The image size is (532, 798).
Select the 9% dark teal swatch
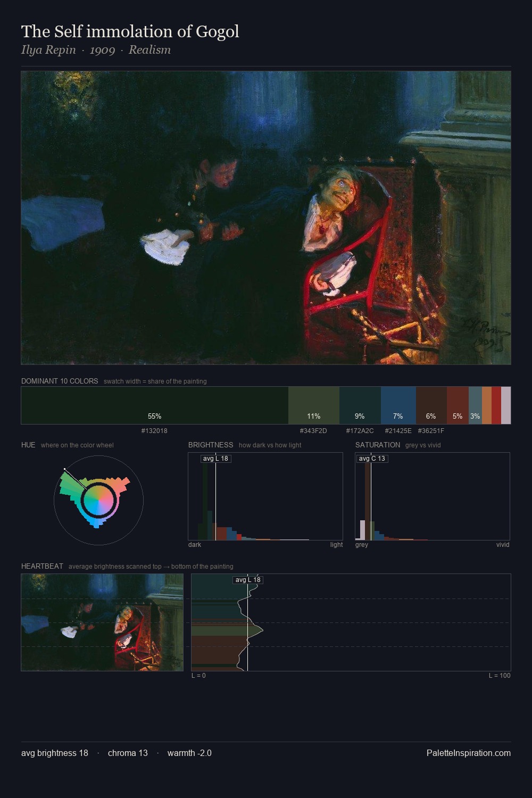pos(360,405)
